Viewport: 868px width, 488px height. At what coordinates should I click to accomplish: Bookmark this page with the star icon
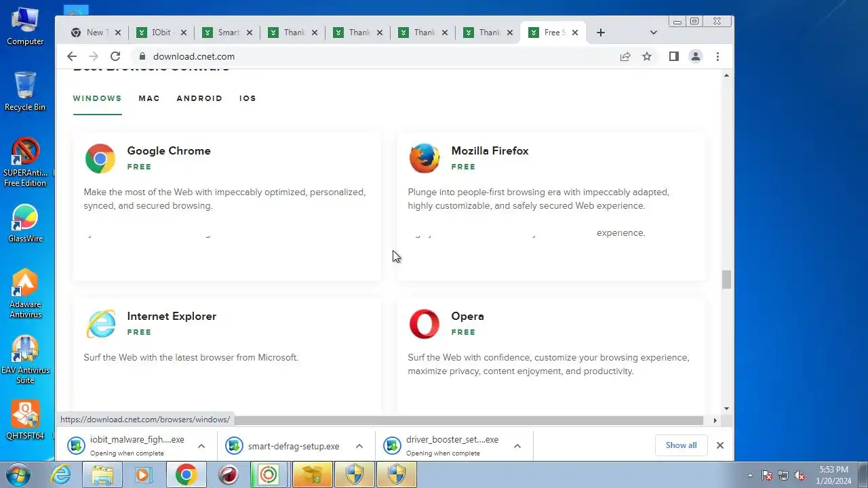[647, 56]
